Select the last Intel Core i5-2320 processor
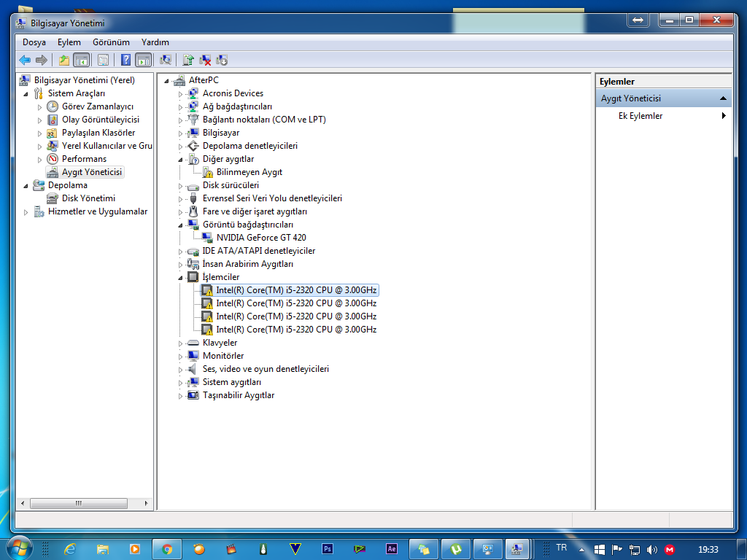Image resolution: width=747 pixels, height=560 pixels. coord(296,329)
